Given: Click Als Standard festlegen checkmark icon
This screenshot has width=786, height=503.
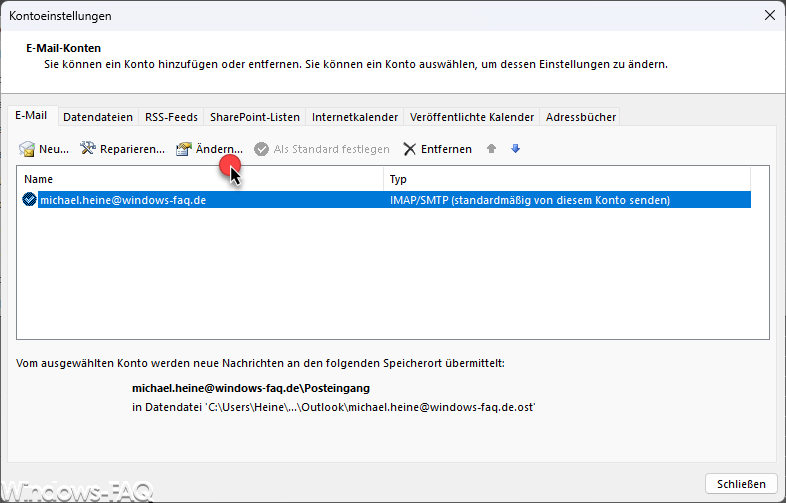Looking at the screenshot, I should 261,149.
